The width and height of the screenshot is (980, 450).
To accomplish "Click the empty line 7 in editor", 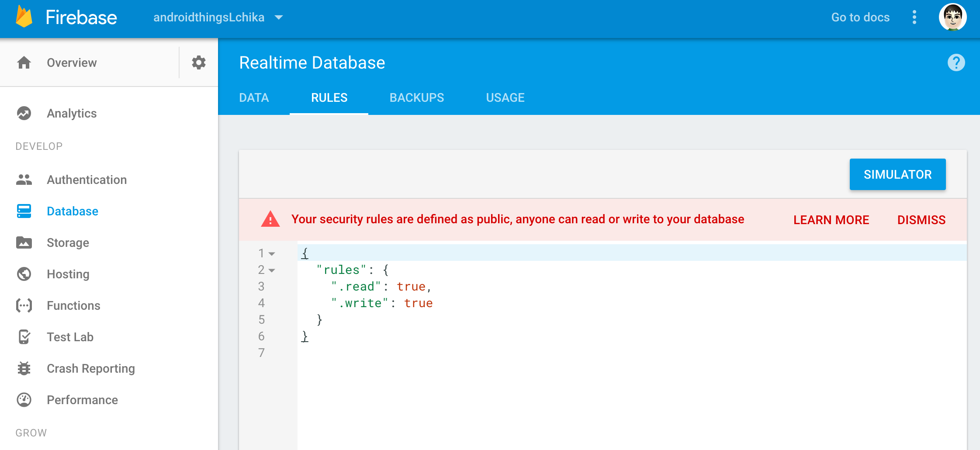I will [x=632, y=353].
